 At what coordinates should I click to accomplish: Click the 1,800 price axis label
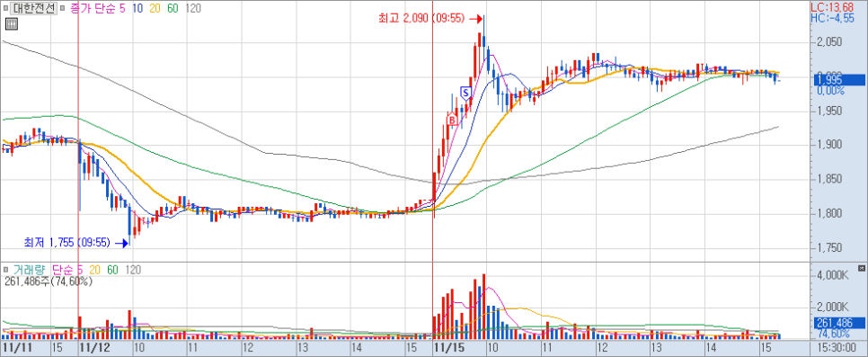[x=829, y=214]
